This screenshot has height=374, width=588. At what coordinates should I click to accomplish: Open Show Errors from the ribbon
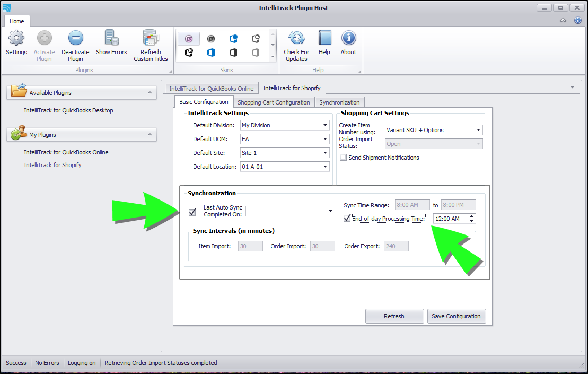coord(111,42)
